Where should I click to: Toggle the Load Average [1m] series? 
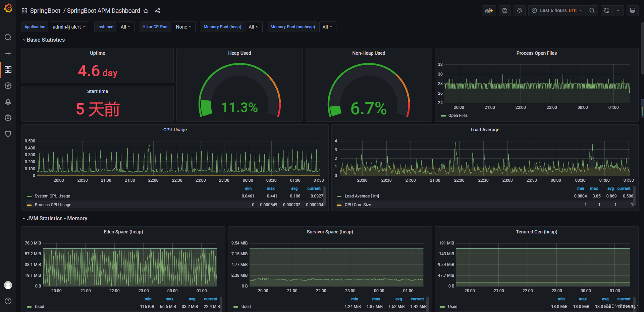(x=362, y=196)
